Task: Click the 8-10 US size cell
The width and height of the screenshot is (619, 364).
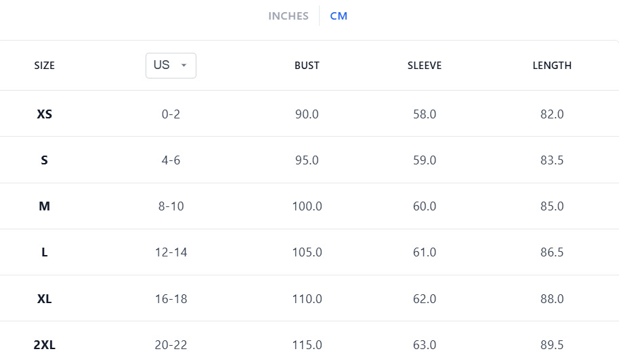Action: coord(171,206)
